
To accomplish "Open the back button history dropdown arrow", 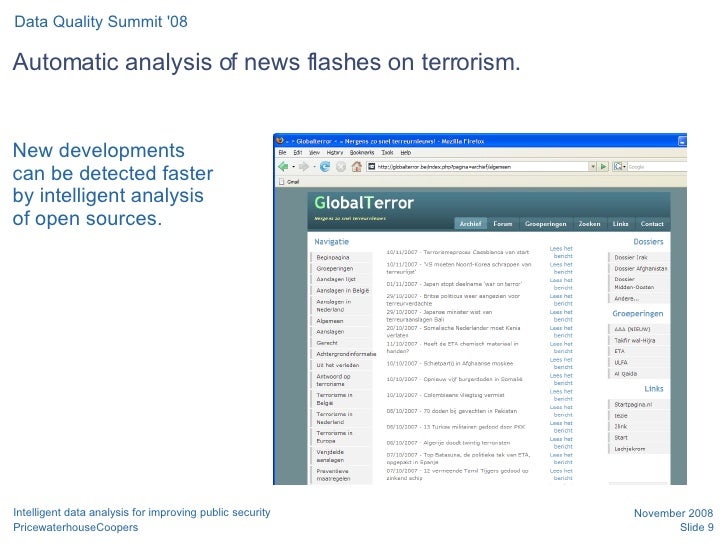I will pos(293,167).
